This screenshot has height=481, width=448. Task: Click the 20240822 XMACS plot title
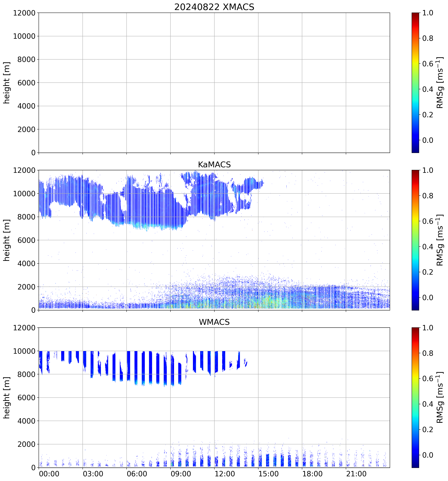(x=214, y=7)
